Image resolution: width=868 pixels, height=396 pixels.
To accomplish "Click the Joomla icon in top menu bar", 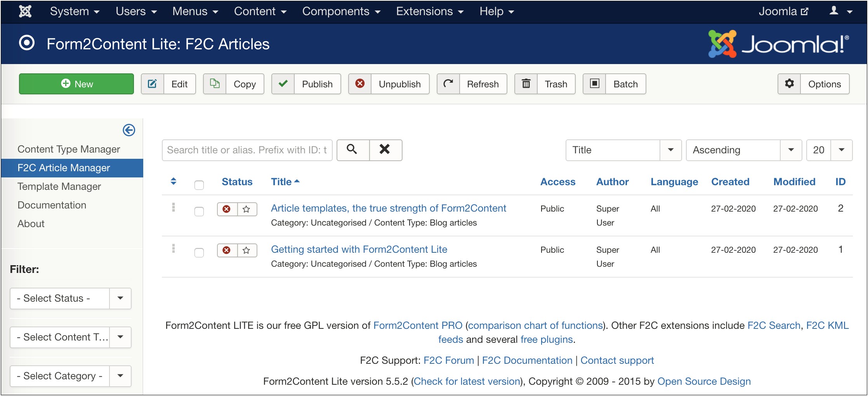I will pyautogui.click(x=25, y=11).
